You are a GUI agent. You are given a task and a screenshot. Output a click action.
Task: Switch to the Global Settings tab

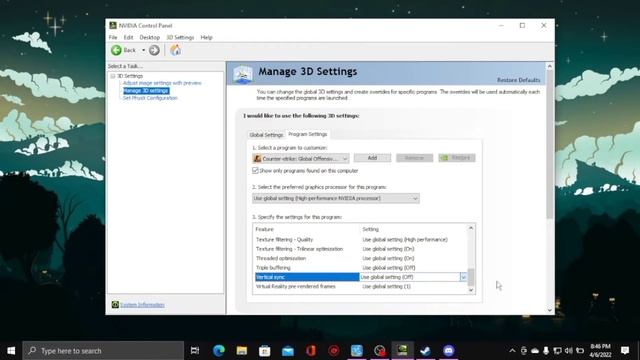tap(266, 135)
